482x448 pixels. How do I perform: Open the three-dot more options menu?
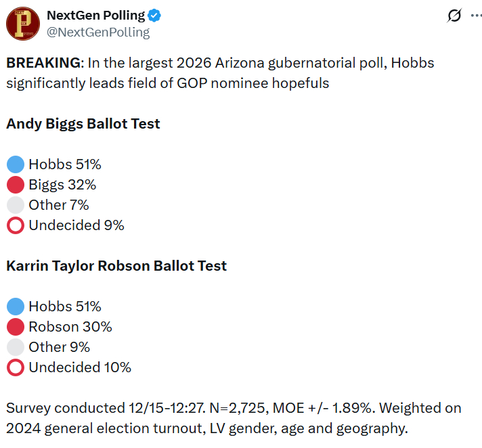pyautogui.click(x=476, y=16)
